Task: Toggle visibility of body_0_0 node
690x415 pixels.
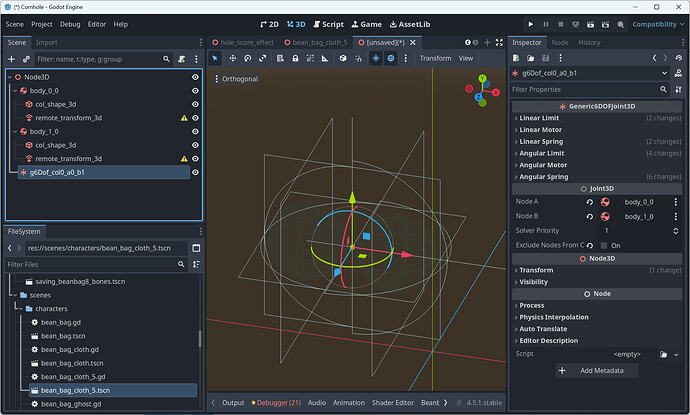Action: tap(195, 90)
